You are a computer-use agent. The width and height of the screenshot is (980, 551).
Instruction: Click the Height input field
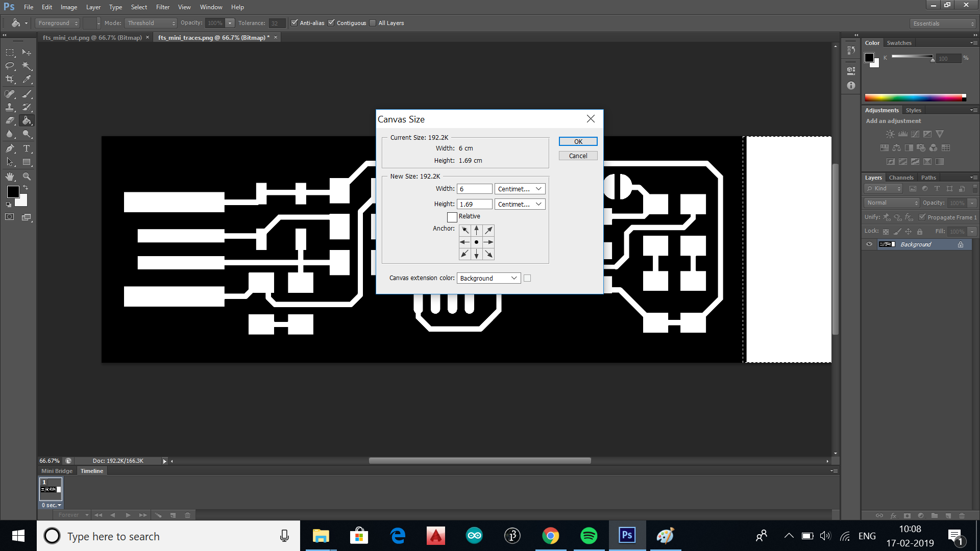click(474, 204)
